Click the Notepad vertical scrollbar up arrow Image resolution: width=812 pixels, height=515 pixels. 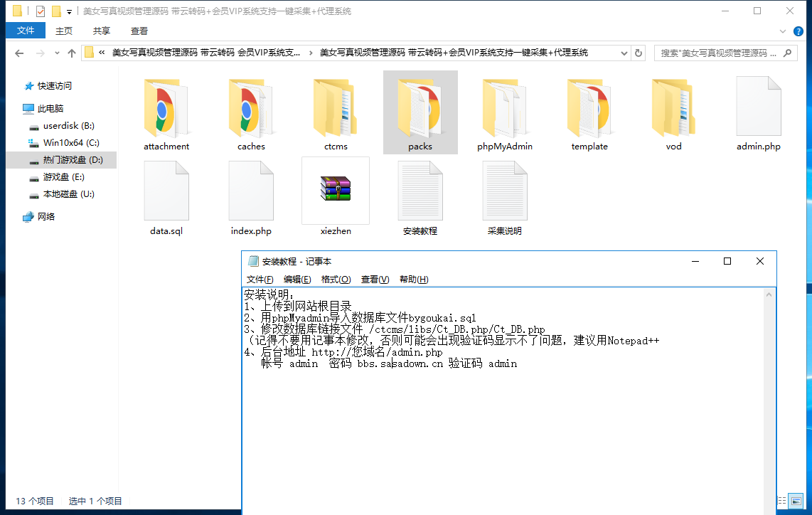pyautogui.click(x=769, y=294)
